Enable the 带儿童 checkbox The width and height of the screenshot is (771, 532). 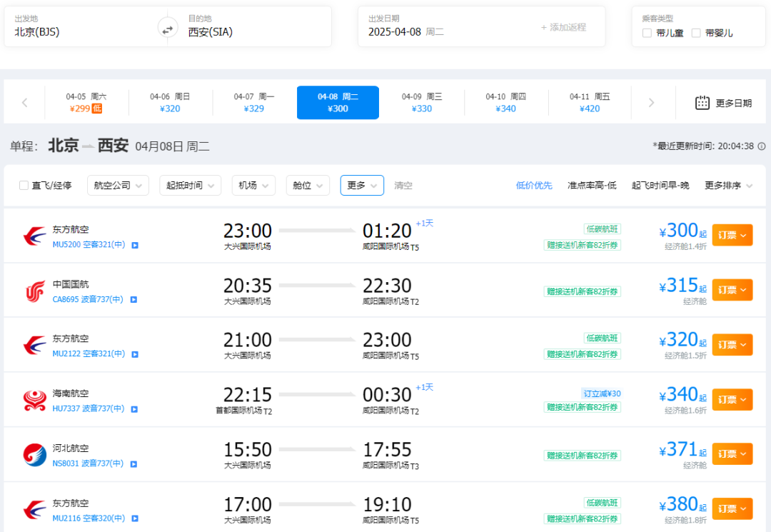click(x=647, y=33)
